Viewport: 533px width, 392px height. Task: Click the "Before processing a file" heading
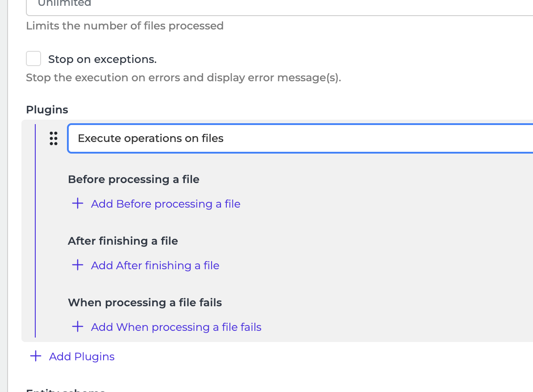133,179
